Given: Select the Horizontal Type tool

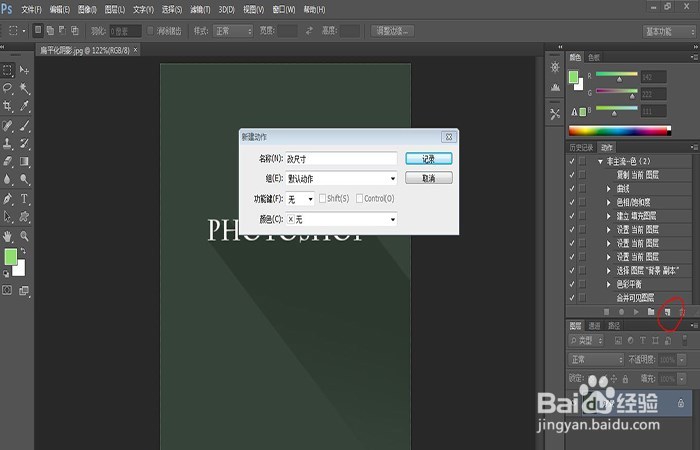Looking at the screenshot, I should [24, 199].
